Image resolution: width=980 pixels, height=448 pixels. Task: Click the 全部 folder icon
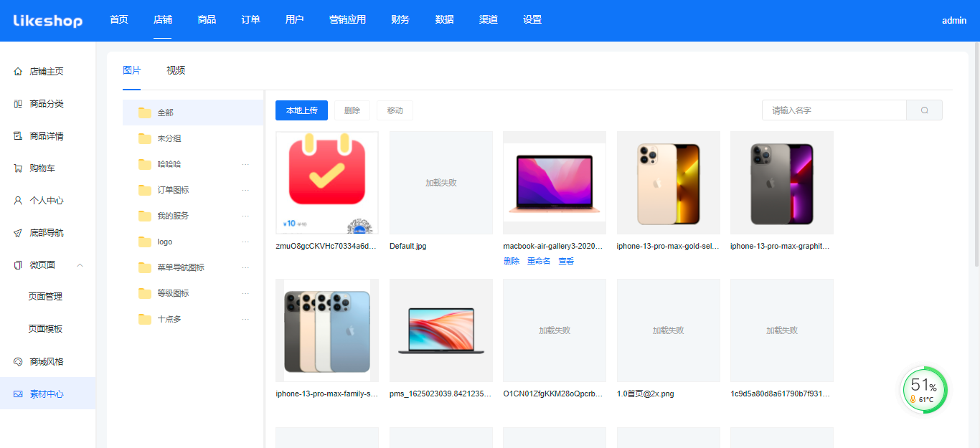pyautogui.click(x=145, y=113)
